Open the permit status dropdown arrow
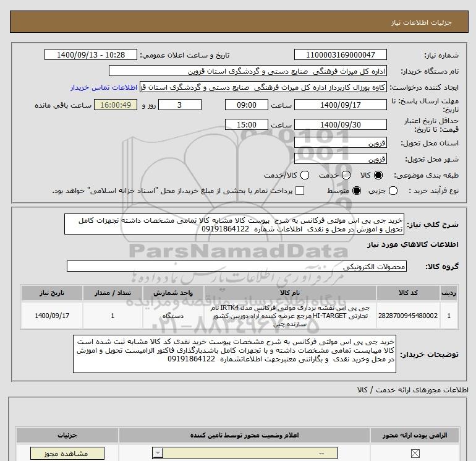Screen dimensions: 476x461 (x=158, y=454)
